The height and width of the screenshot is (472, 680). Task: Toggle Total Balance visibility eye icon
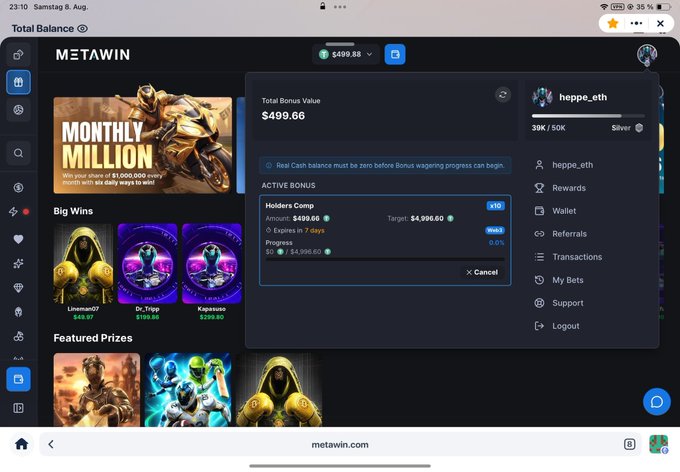82,29
